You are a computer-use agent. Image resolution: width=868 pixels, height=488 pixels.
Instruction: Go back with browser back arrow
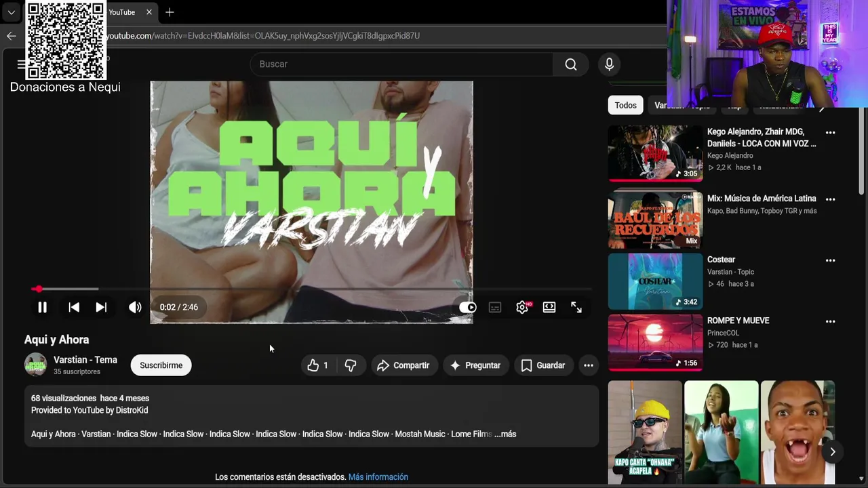(11, 36)
